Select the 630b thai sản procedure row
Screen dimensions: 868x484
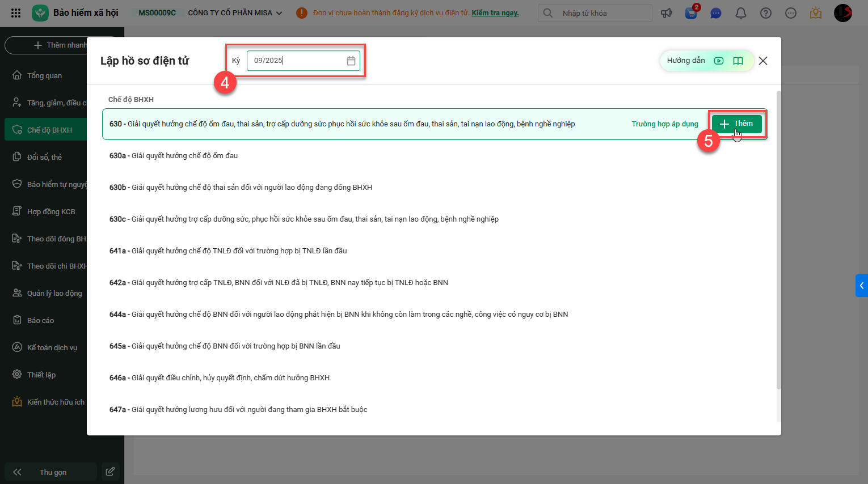pyautogui.click(x=435, y=187)
